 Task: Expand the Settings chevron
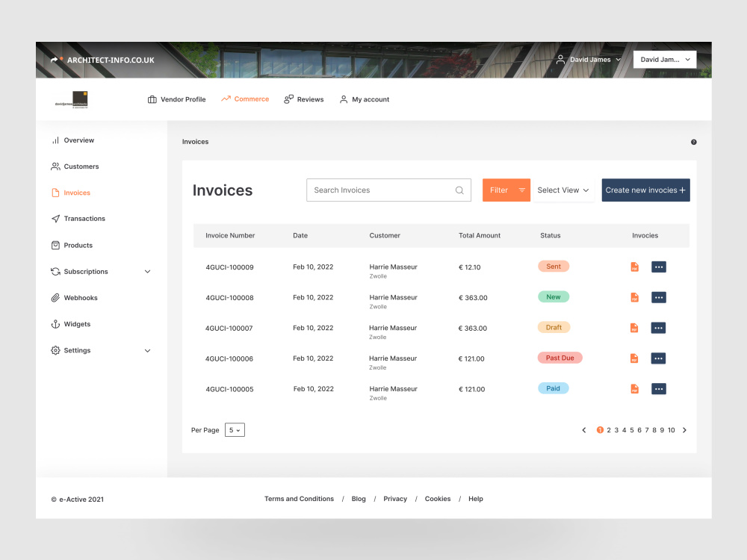pos(148,350)
